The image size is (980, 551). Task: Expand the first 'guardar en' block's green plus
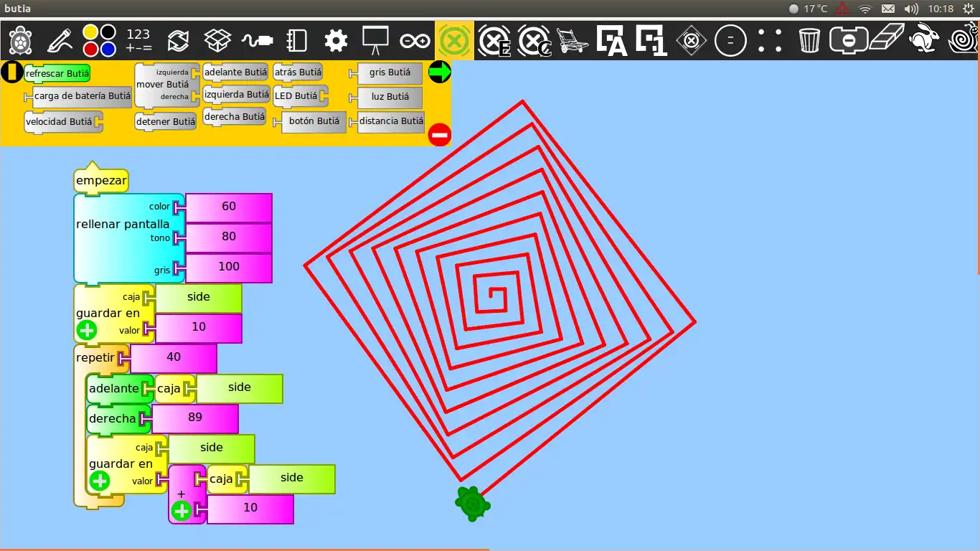tap(87, 330)
